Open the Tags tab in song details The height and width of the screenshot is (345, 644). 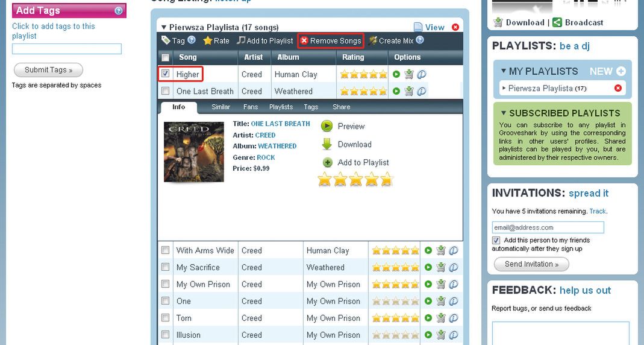pyautogui.click(x=311, y=107)
